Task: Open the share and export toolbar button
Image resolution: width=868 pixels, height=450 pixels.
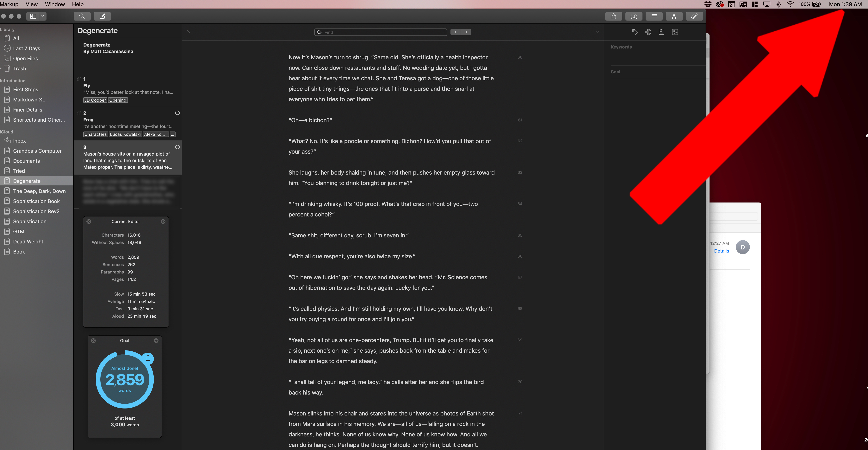Action: [x=614, y=16]
